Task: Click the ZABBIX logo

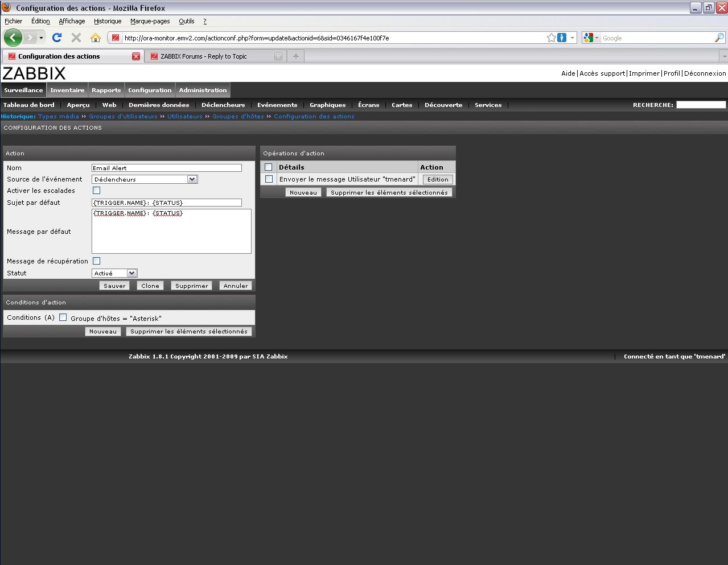Action: click(34, 73)
